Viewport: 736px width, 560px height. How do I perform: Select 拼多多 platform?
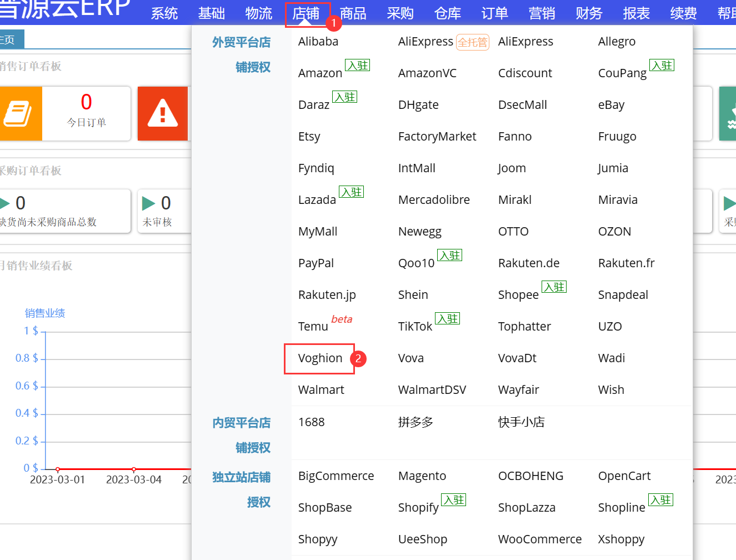pyautogui.click(x=415, y=422)
